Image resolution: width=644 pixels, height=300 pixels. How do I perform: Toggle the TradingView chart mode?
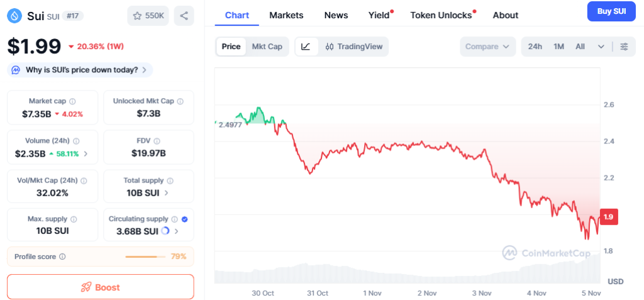(x=354, y=47)
